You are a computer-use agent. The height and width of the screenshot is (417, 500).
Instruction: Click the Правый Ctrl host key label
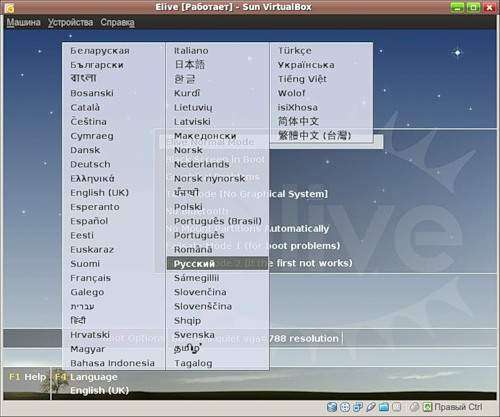(x=458, y=407)
